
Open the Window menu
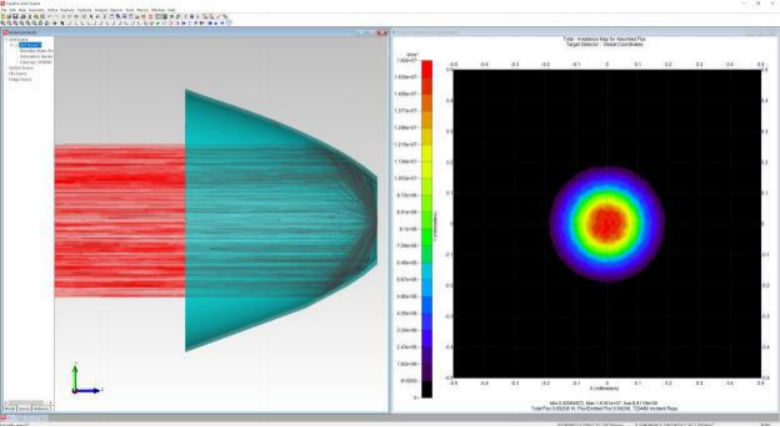coord(158,10)
